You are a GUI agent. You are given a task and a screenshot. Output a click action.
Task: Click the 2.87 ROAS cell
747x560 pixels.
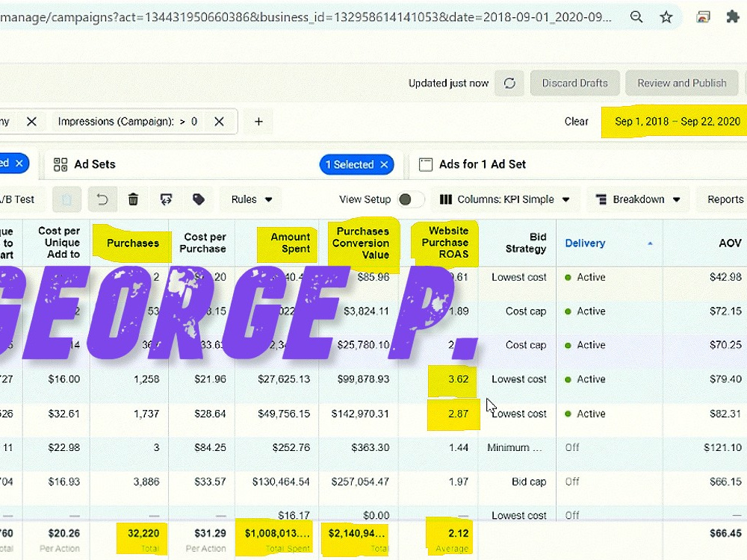(x=459, y=414)
